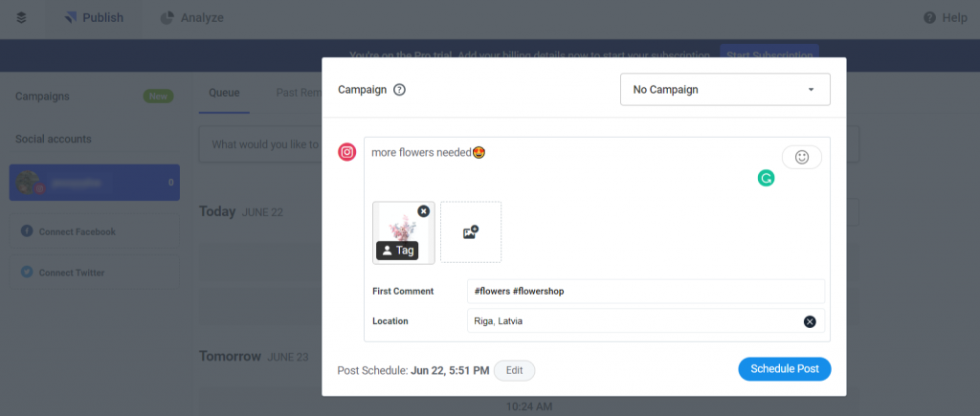This screenshot has height=416, width=980.
Task: Click the Schedule Post button
Action: point(785,368)
